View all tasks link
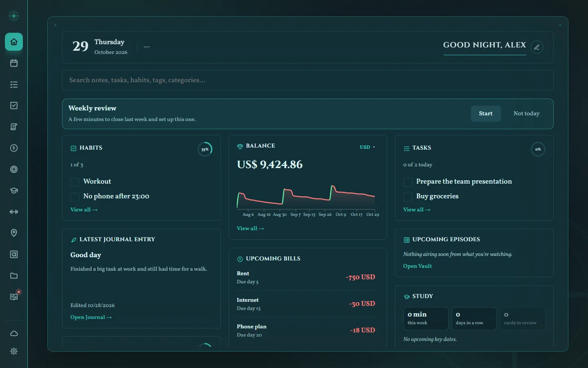The image size is (588, 368). tap(417, 210)
